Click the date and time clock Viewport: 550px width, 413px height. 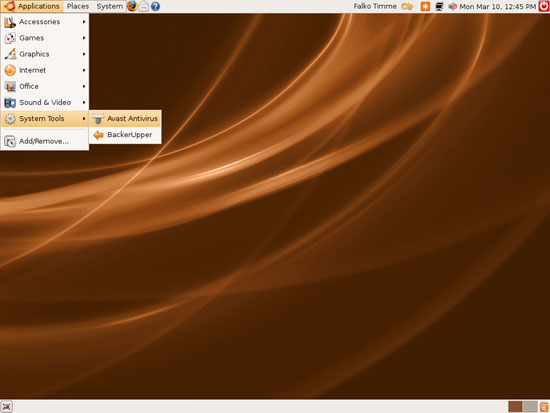(x=497, y=6)
